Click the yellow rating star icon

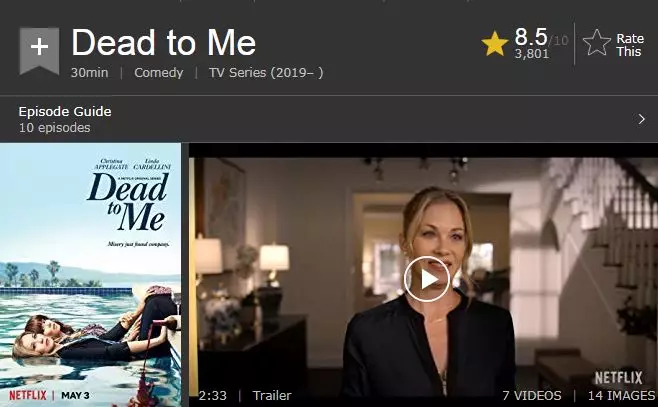[495, 43]
